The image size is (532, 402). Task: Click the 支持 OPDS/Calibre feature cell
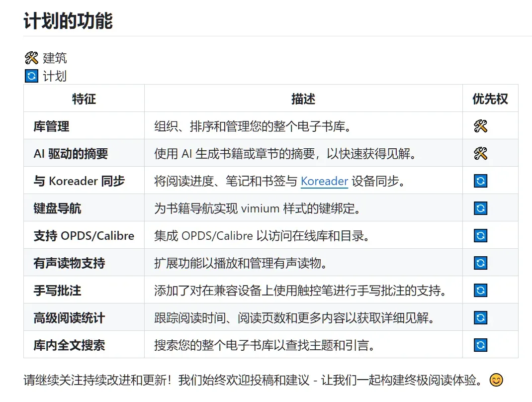(84, 236)
